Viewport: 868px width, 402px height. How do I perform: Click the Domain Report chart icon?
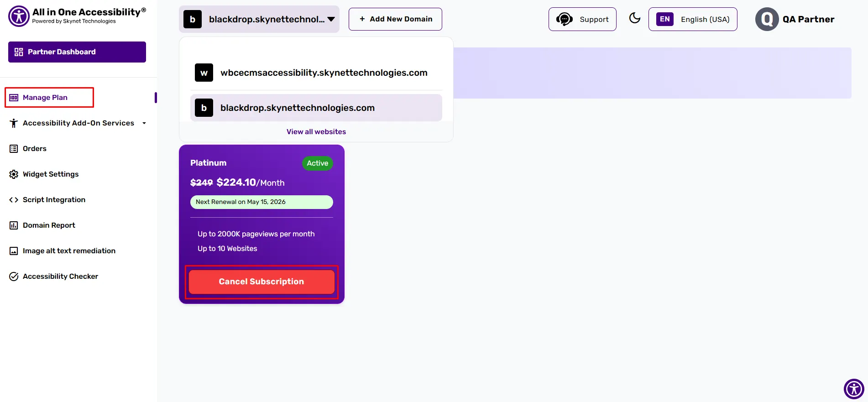click(x=14, y=225)
